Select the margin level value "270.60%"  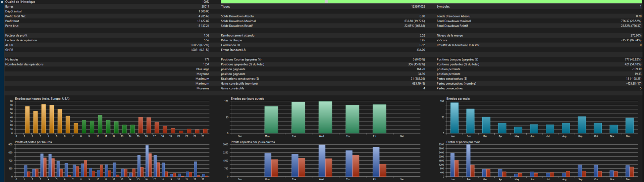pyautogui.click(x=636, y=35)
